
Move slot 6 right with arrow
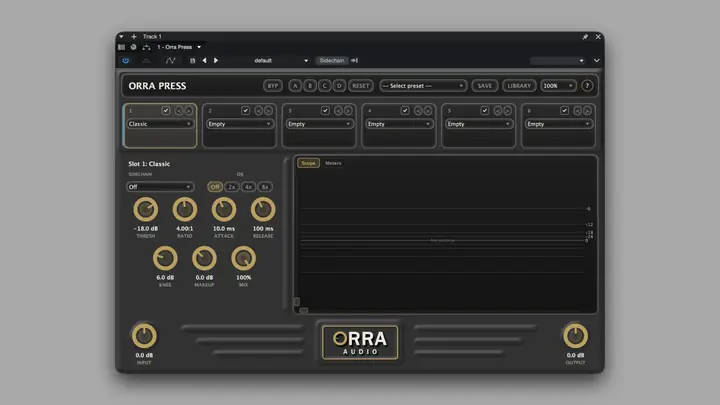[587, 111]
